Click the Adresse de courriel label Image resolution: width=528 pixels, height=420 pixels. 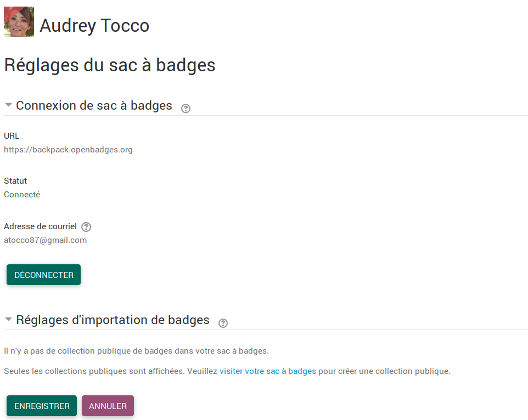40,226
